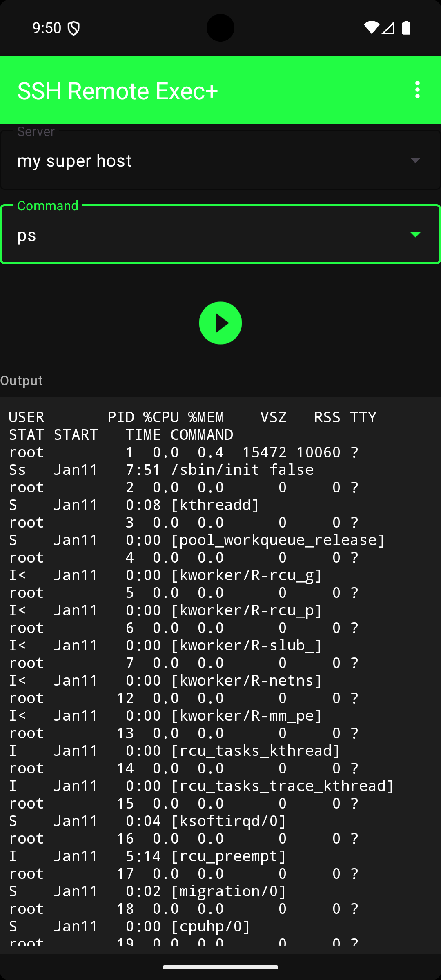Click the [pool_workqueue_release] process entry

278,540
